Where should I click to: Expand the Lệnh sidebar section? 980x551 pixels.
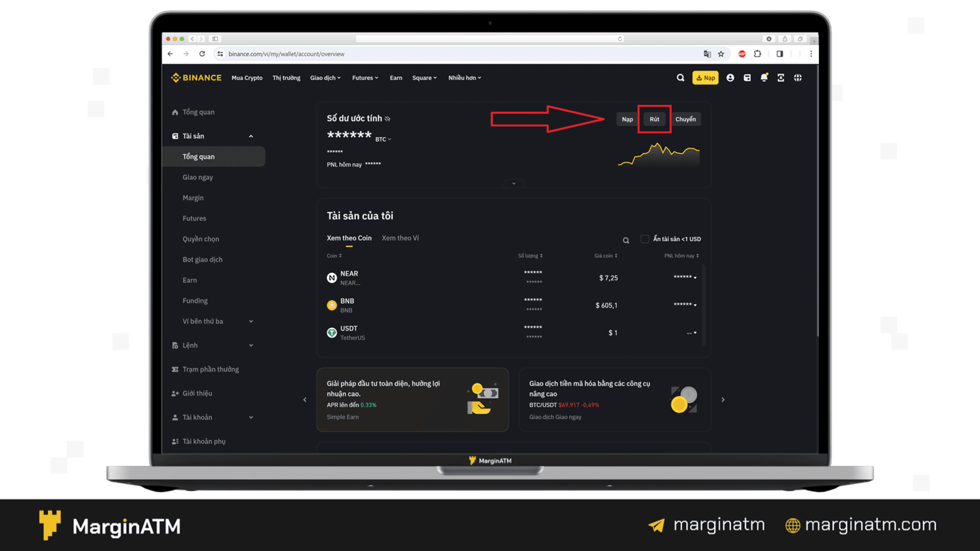[251, 346]
